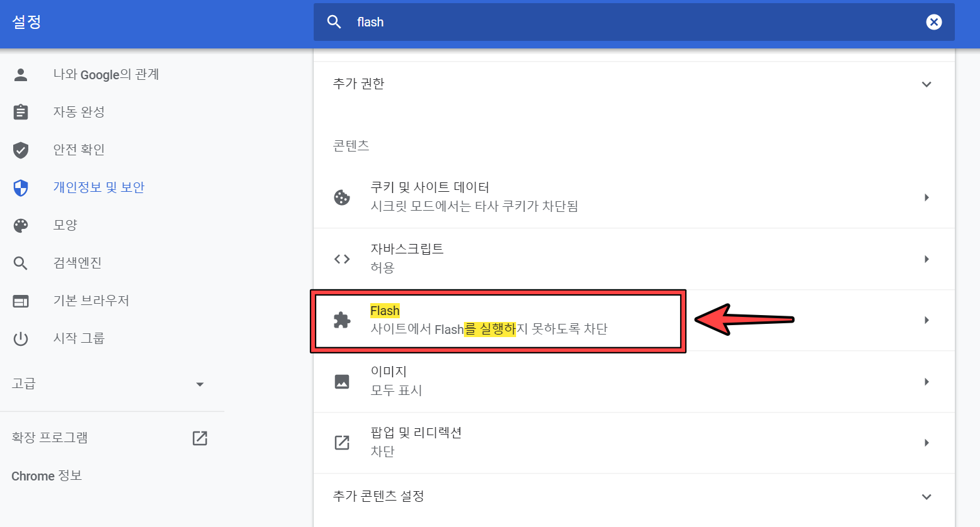Click 쿠키 및 사이트 데이터 title
Image resolution: width=980 pixels, height=527 pixels.
tap(430, 187)
